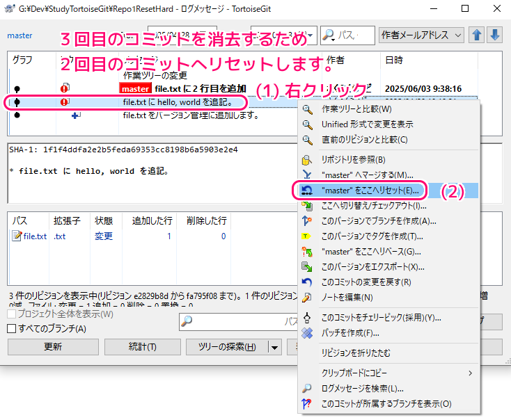Click the compare with previous revision icon

pos(307,140)
